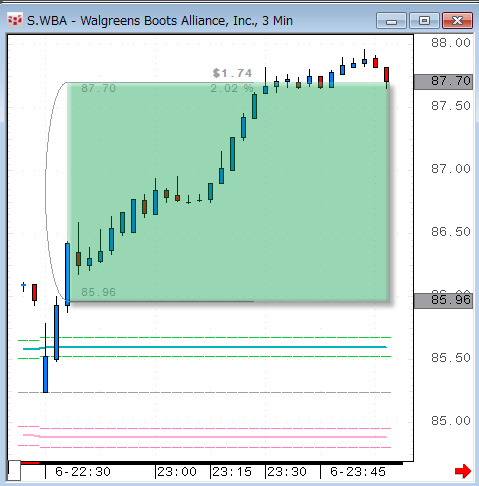Image resolution: width=479 pixels, height=486 pixels.
Task: Click the 85.96 label inside the green box
Action: pos(98,292)
